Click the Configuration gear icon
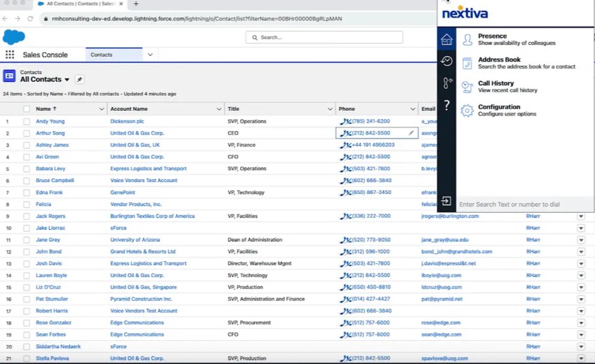 467,111
